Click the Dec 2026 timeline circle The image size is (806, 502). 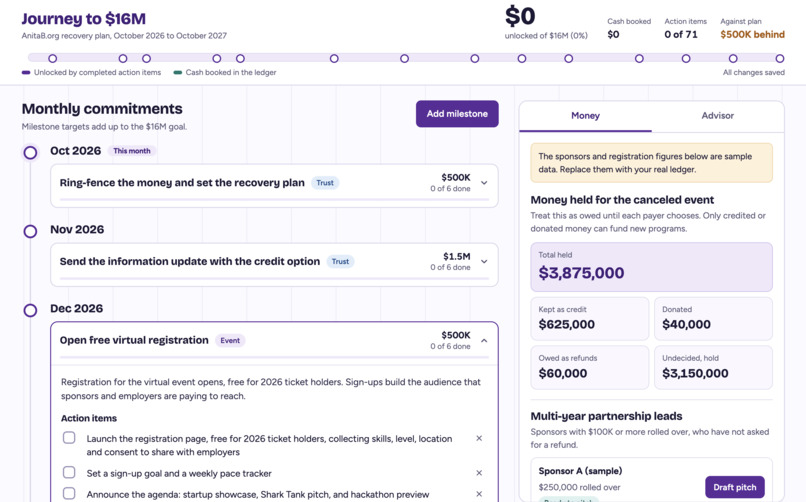pyautogui.click(x=30, y=310)
